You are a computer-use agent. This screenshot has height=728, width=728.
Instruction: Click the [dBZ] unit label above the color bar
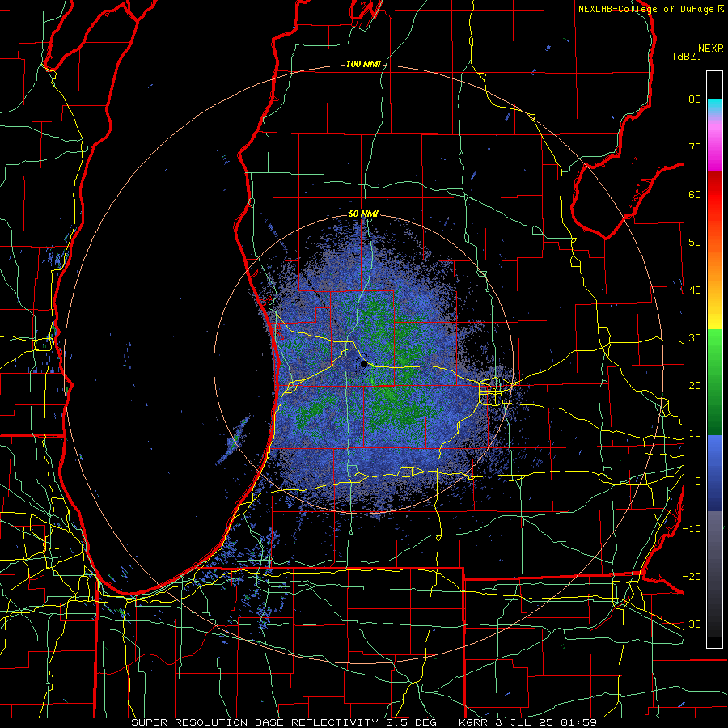[x=687, y=56]
